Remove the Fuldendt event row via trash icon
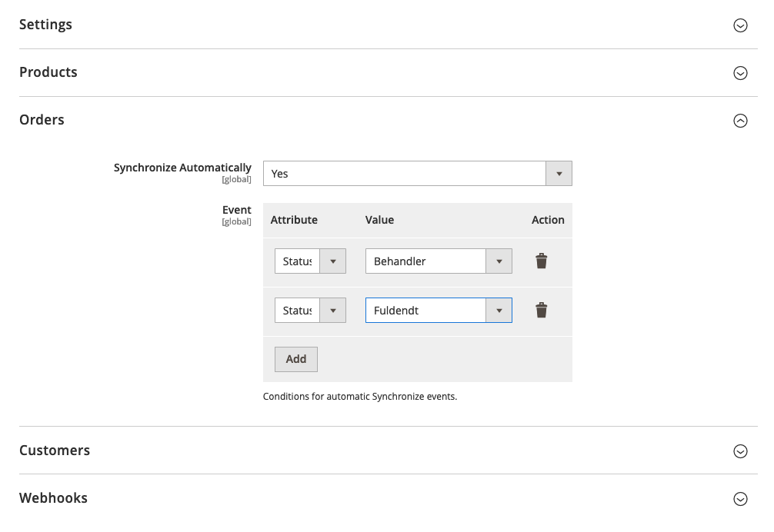Screen dimensions: 774x532 coord(542,311)
